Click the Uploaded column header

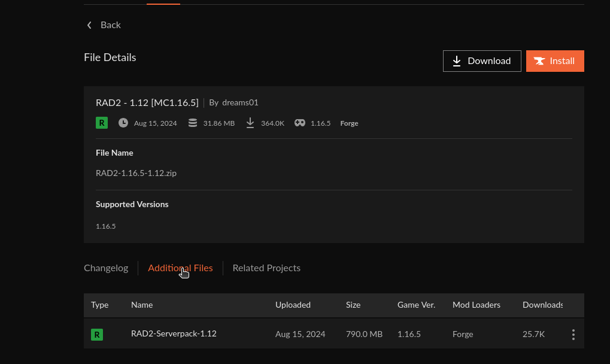pos(293,305)
